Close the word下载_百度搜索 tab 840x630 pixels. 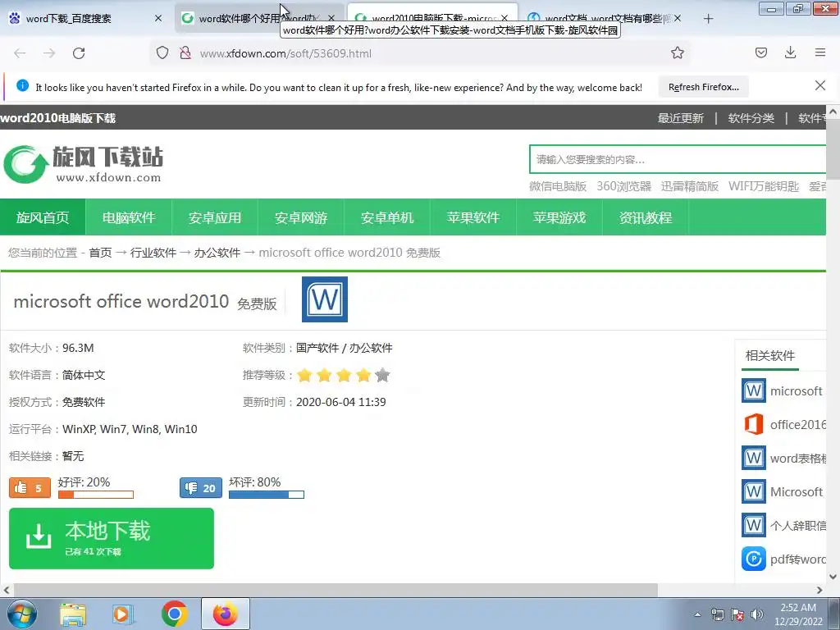point(158,18)
